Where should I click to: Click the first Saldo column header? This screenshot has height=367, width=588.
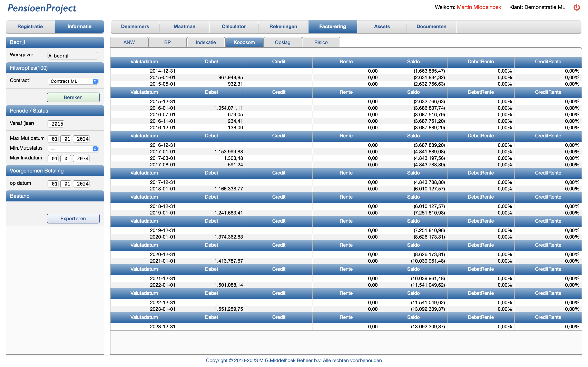point(413,62)
